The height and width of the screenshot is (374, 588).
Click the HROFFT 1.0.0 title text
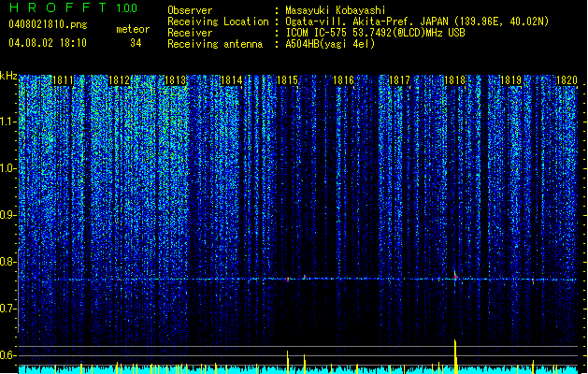[x=74, y=7]
